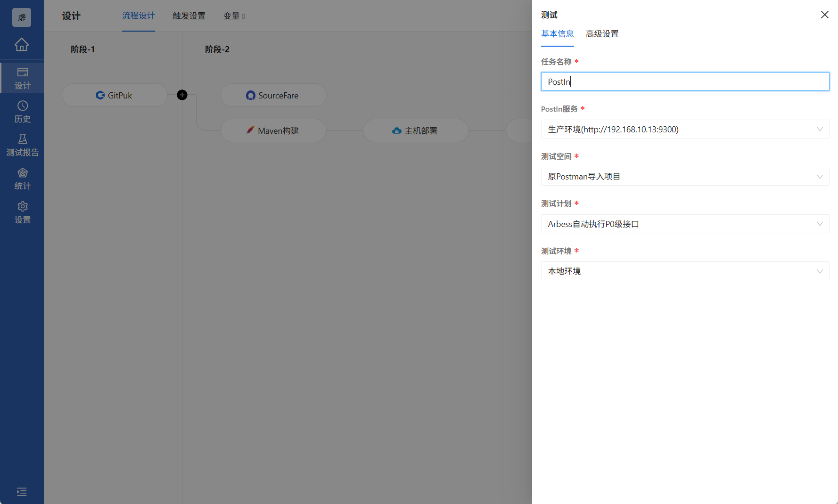Open 设置 settings in sidebar
This screenshot has height=504, width=838.
(x=22, y=213)
